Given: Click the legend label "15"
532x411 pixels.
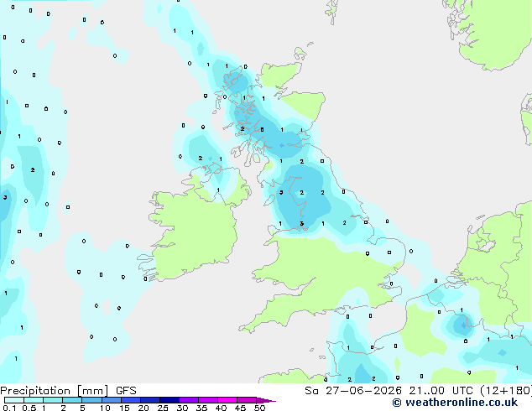Looking at the screenshot, I should pos(124,408).
